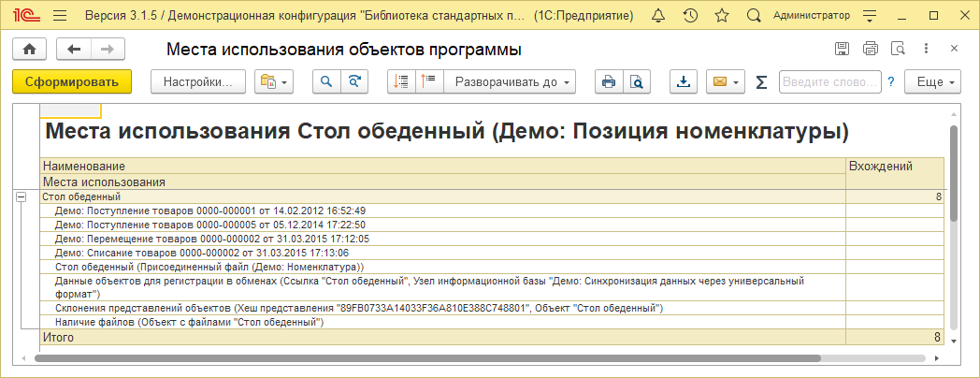The image size is (980, 378).
Task: Open header print preview icon
Action: click(x=898, y=49)
